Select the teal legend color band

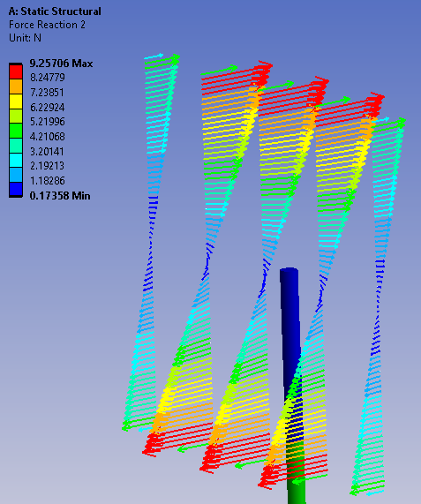[16, 146]
